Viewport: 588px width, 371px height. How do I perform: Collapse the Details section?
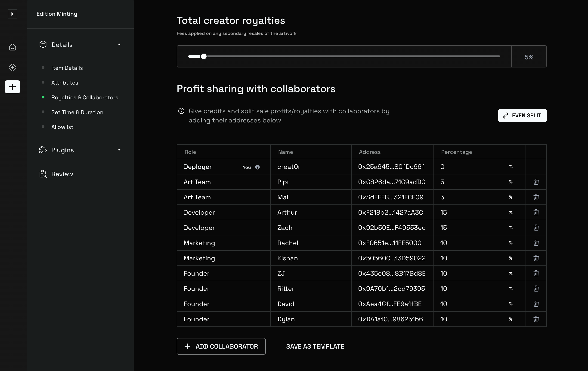(x=119, y=45)
